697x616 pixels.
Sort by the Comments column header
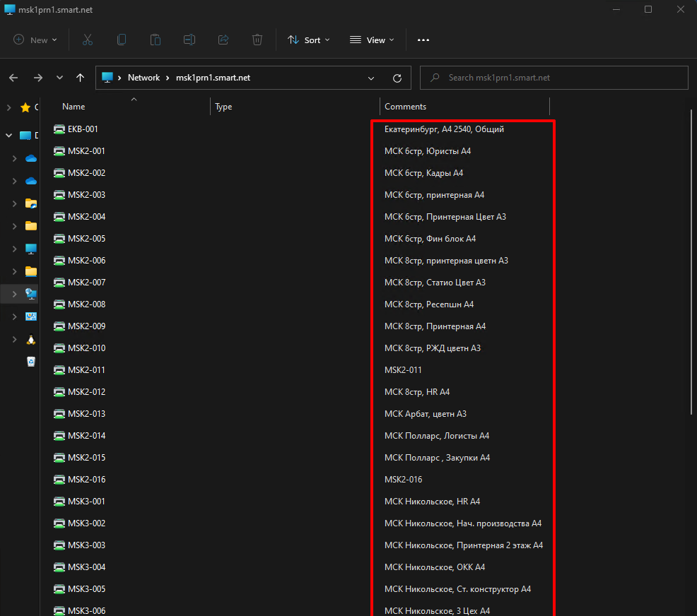point(405,107)
